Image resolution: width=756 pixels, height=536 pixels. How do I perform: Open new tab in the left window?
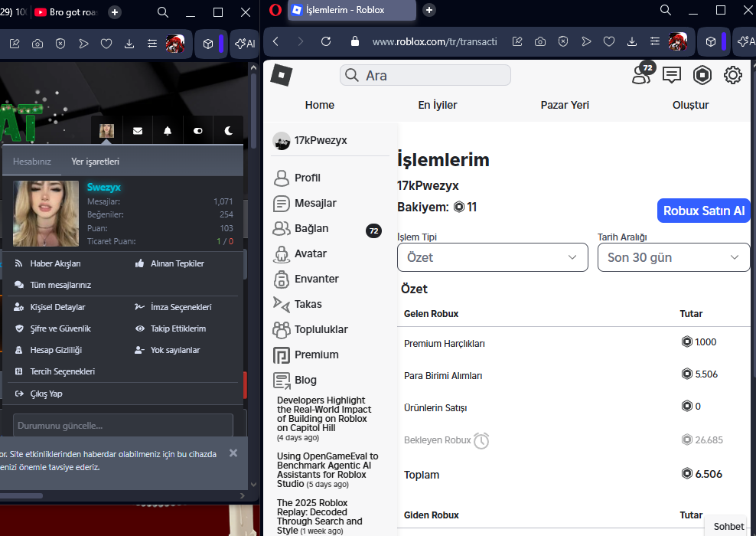coord(114,12)
